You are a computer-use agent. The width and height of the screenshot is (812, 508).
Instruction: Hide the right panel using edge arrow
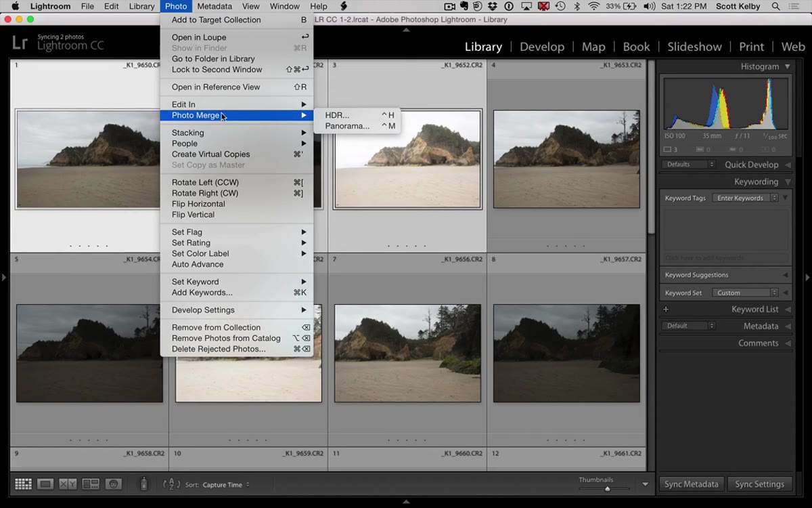[807, 277]
